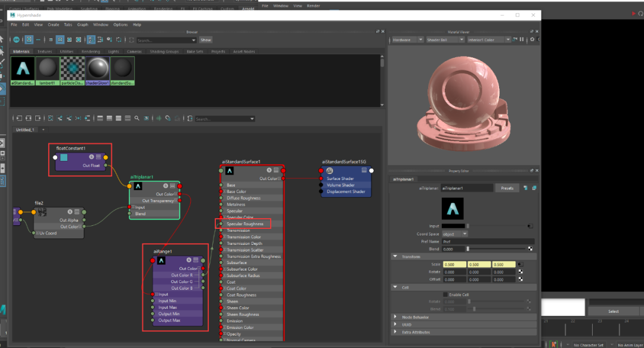Collapse the Transform section
This screenshot has height=348, width=644.
(x=395, y=256)
